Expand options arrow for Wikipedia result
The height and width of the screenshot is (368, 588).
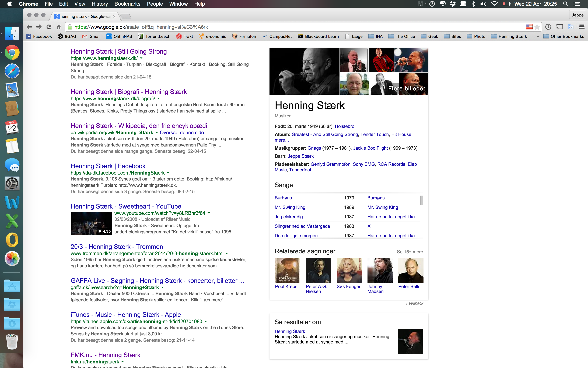click(x=157, y=133)
